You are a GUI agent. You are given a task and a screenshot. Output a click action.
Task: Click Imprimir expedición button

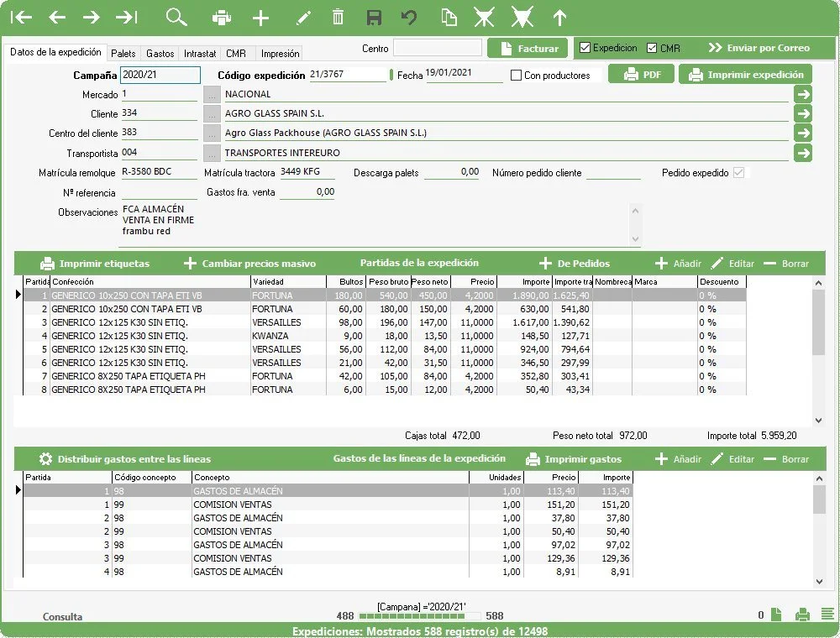click(x=745, y=75)
